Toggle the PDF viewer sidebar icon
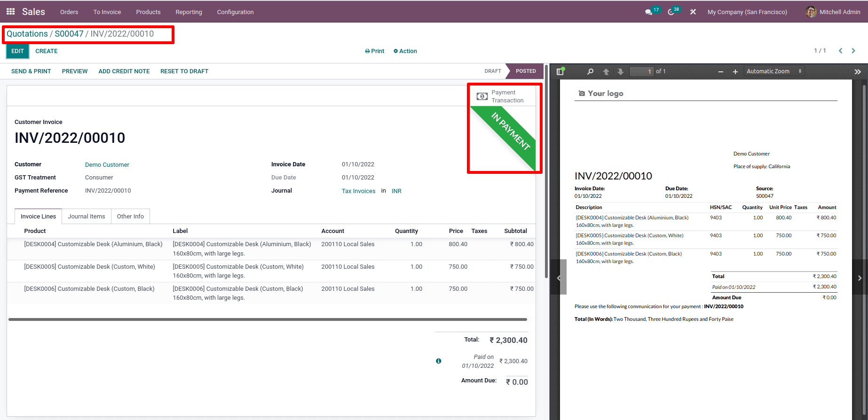868x420 pixels. (x=560, y=71)
